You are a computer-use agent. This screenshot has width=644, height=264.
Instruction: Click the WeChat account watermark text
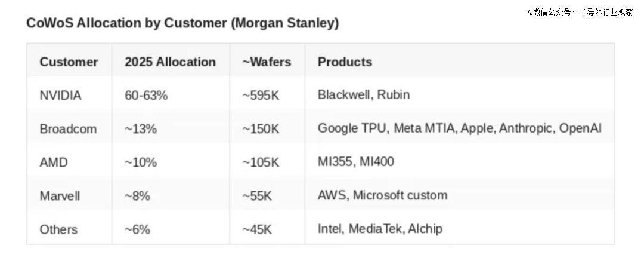[580, 11]
